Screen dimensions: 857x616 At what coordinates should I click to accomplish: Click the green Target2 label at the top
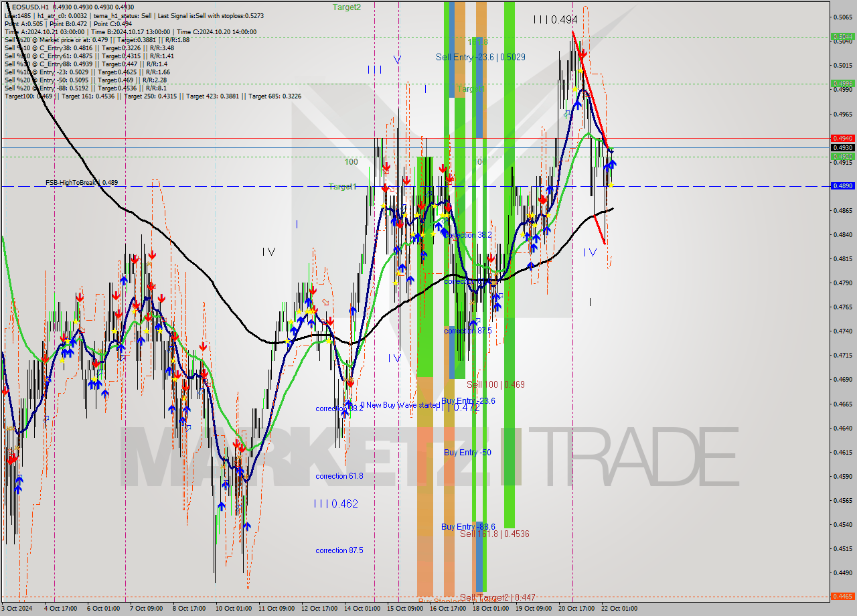(347, 7)
